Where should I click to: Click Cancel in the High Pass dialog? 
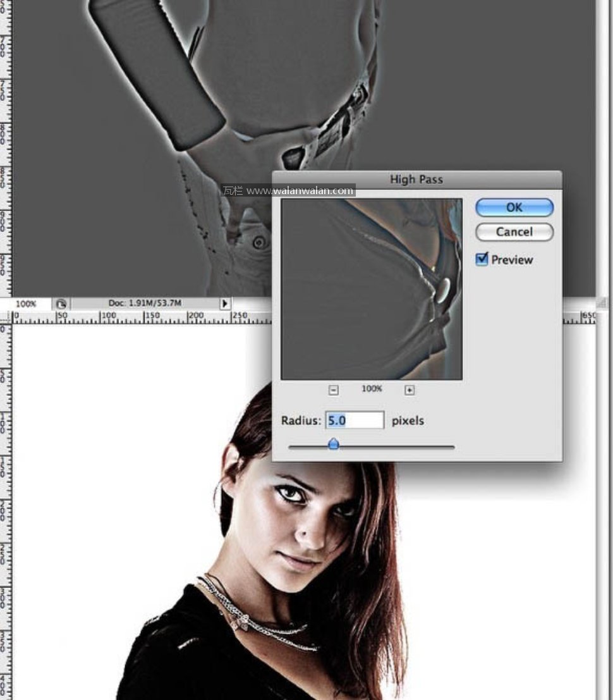click(x=514, y=232)
